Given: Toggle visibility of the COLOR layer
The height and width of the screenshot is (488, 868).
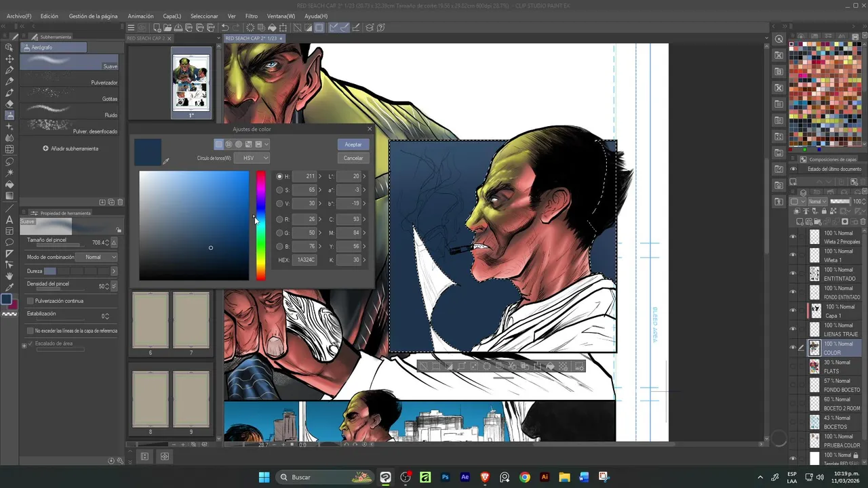Looking at the screenshot, I should click(x=793, y=348).
